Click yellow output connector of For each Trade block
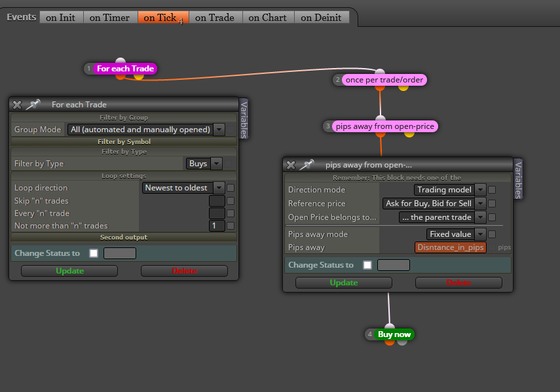 coord(139,77)
